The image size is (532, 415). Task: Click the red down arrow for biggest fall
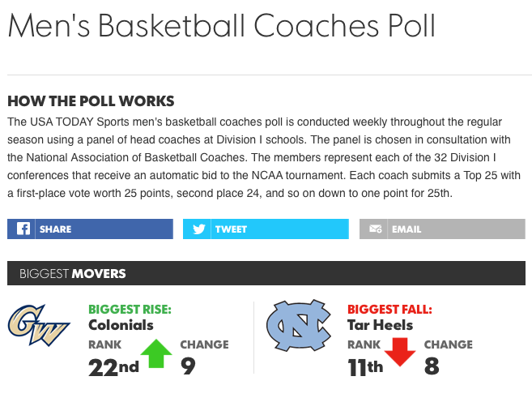coord(400,353)
